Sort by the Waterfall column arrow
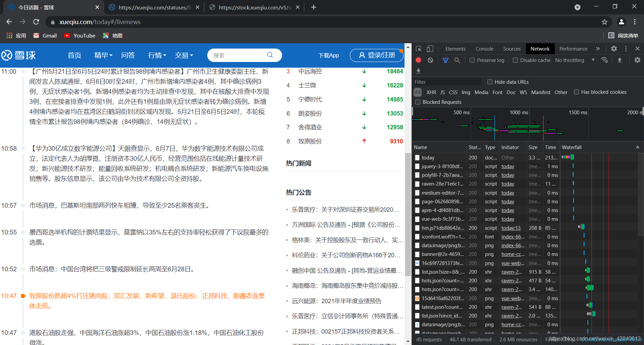 point(637,147)
